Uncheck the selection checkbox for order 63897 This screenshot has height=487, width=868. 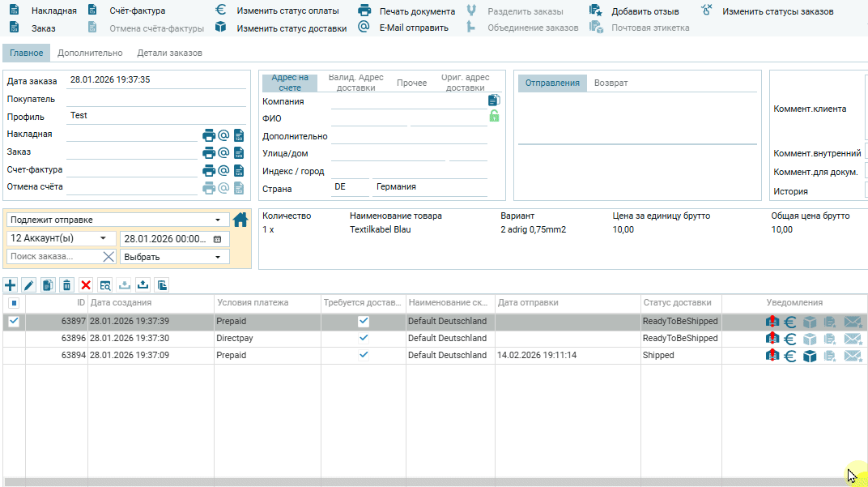point(13,322)
